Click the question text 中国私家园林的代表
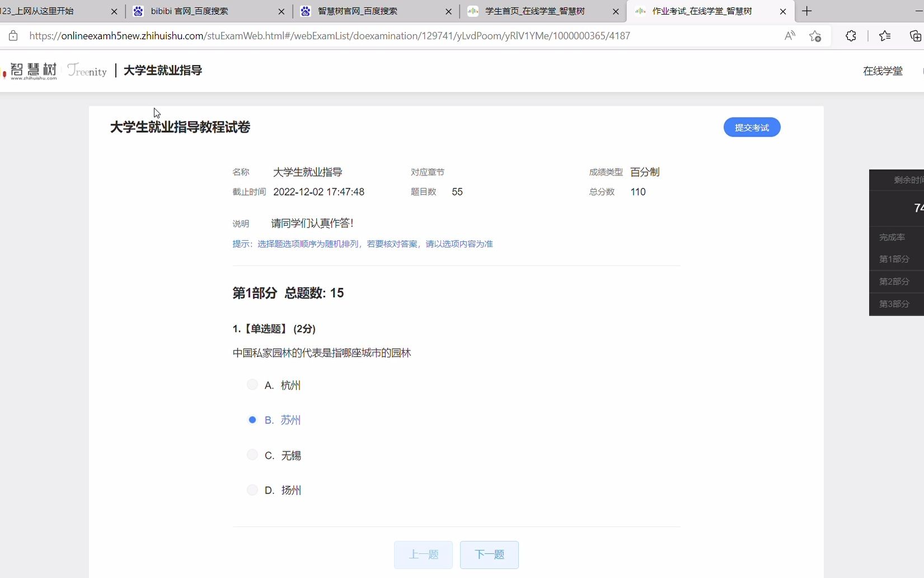The image size is (924, 578). click(x=322, y=353)
